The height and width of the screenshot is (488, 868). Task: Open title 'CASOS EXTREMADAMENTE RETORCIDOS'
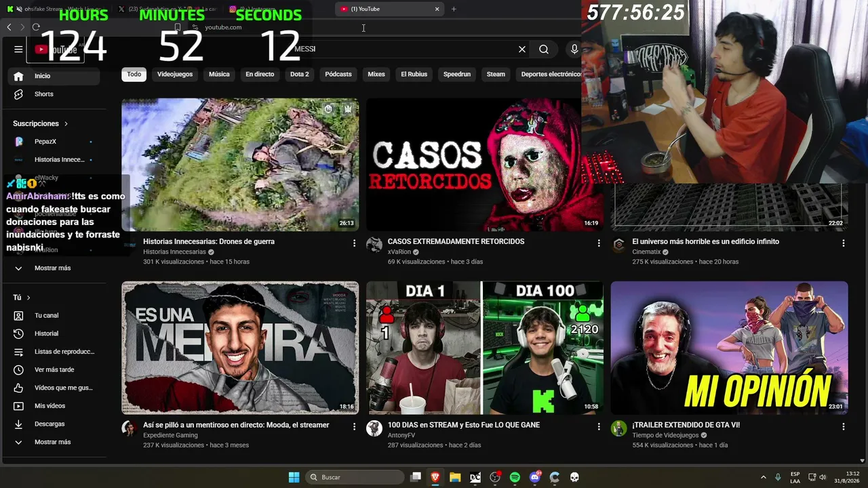pos(456,241)
